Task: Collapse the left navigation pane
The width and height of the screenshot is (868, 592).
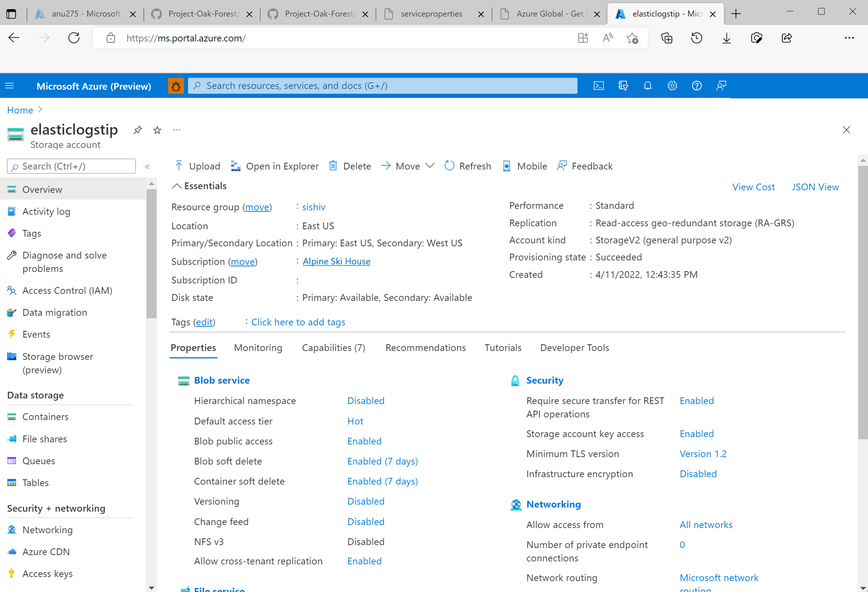Action: click(x=148, y=166)
